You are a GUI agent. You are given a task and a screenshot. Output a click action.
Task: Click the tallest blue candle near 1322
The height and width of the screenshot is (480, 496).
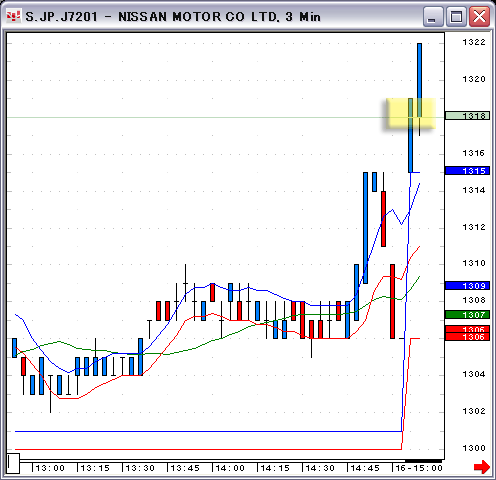(419, 80)
